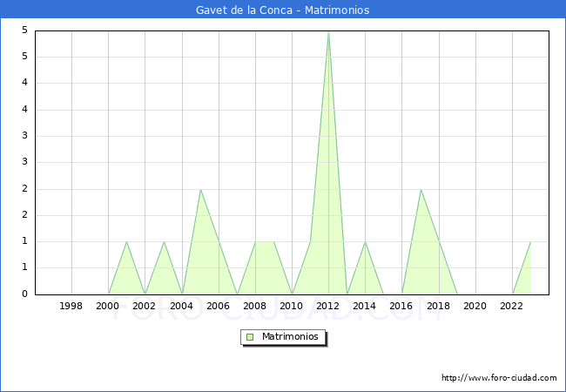
Task: Click the green Matrimonios legend swatch
Action: pos(250,336)
